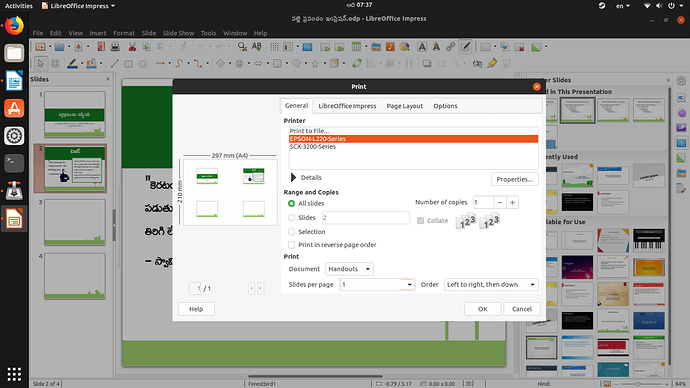Open the Tools menu
The height and width of the screenshot is (388, 690).
click(208, 33)
